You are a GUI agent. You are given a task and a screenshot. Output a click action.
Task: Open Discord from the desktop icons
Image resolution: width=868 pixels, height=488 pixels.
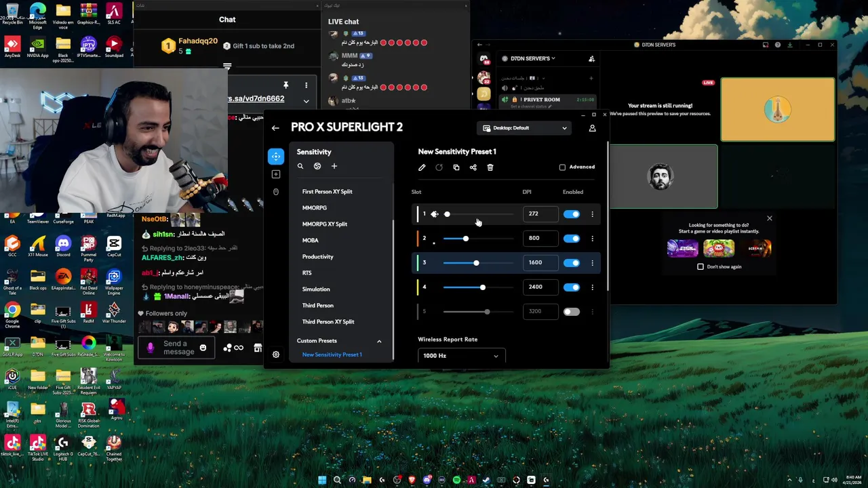pyautogui.click(x=63, y=247)
